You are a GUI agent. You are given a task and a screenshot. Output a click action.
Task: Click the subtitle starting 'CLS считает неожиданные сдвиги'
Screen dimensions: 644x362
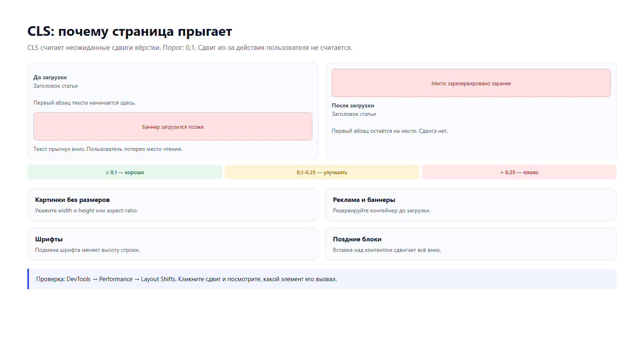pyautogui.click(x=190, y=47)
